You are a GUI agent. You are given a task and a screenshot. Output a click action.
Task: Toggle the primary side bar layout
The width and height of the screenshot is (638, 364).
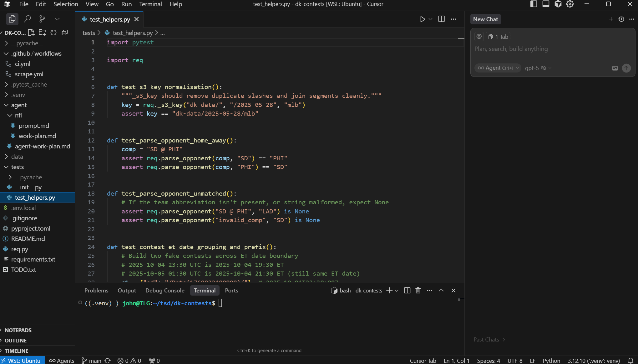(x=534, y=4)
